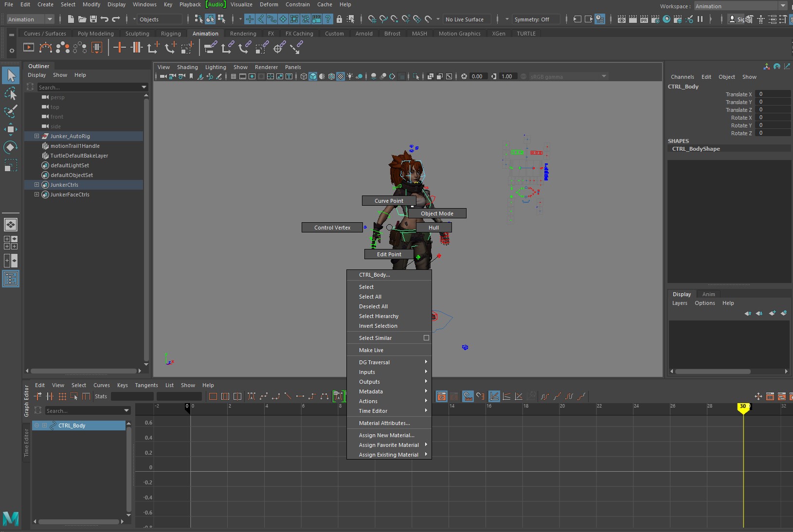The height and width of the screenshot is (532, 793).
Task: Click the Set Key shelf icon
Action: coord(120,48)
